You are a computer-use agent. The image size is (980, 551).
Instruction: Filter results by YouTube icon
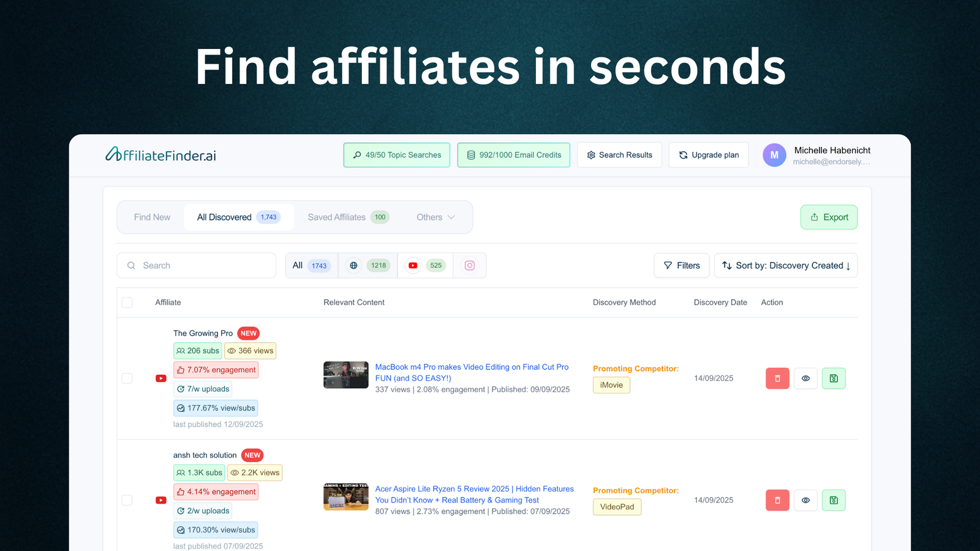(413, 266)
